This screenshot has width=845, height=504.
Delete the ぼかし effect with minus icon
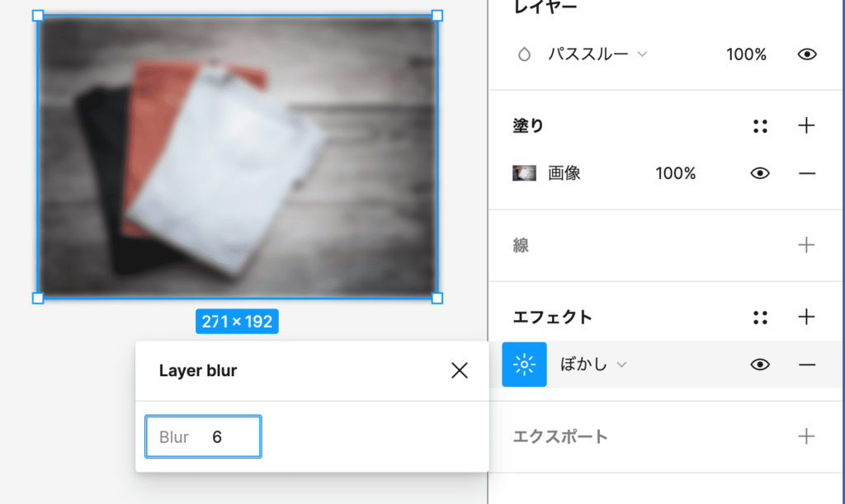[807, 365]
